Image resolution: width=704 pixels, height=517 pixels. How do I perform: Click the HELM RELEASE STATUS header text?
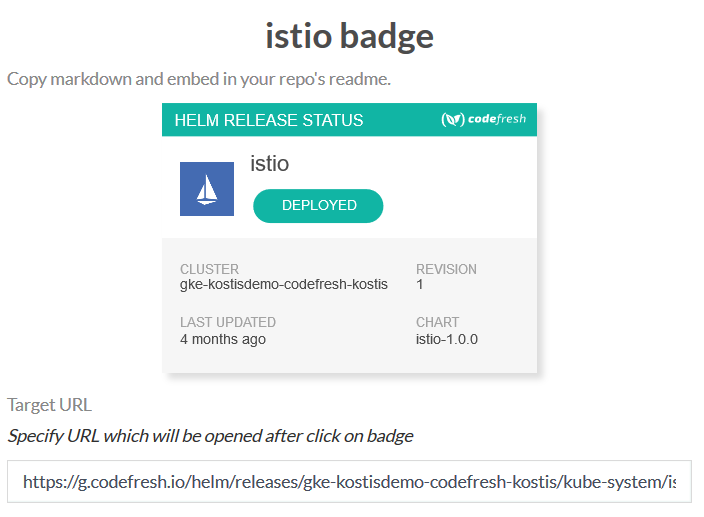click(268, 120)
